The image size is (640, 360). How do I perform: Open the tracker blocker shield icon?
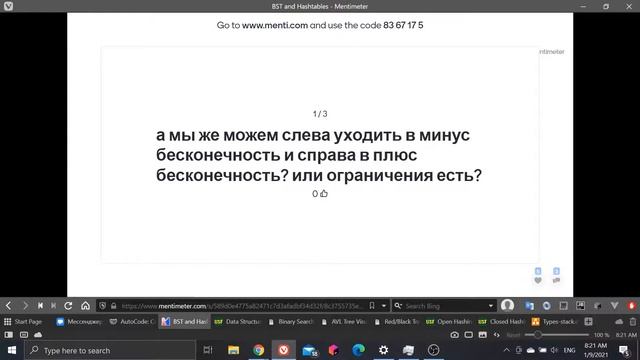[x=102, y=306]
